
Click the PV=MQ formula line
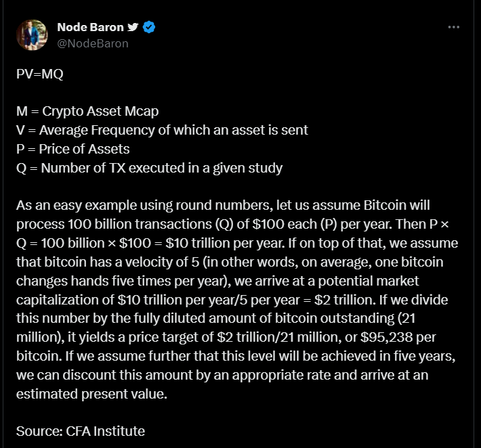coord(40,74)
